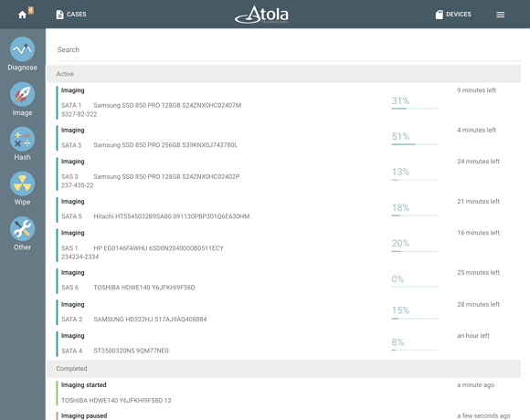Open the 'Imaging started' completed entry
Viewport: 530px width, 420px height.
[288, 393]
